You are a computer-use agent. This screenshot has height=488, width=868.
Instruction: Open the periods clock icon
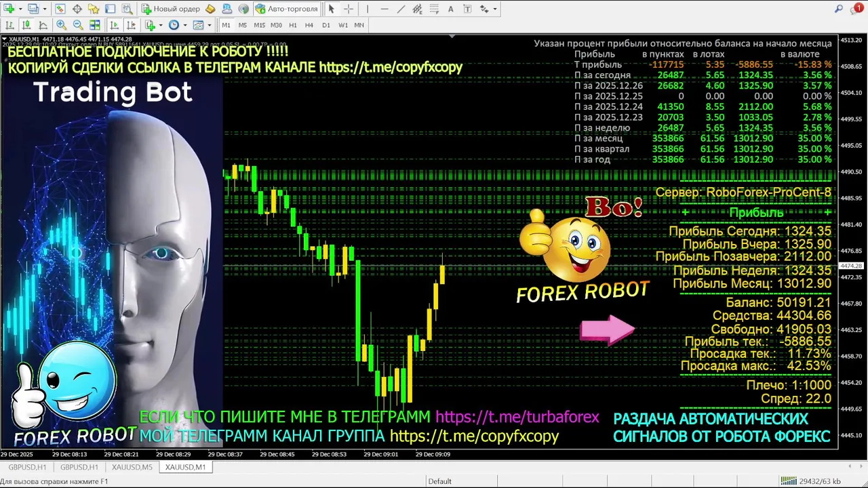174,25
